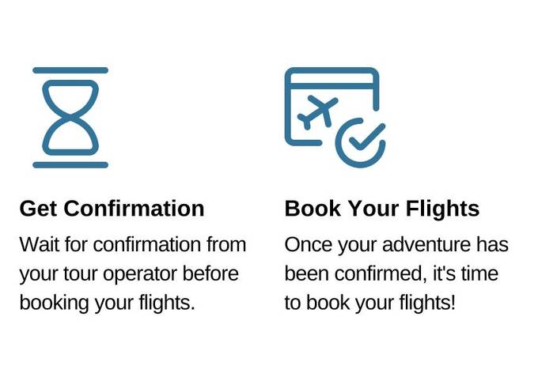Select the Get Confirmation heading

[112, 209]
